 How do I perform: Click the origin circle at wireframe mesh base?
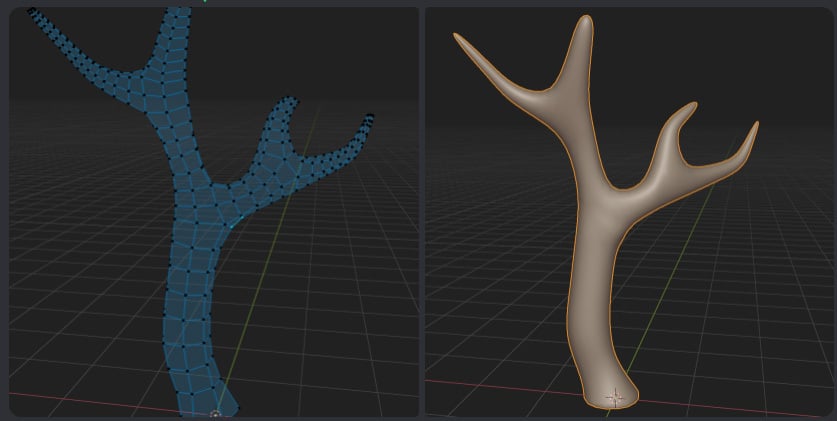tap(215, 414)
